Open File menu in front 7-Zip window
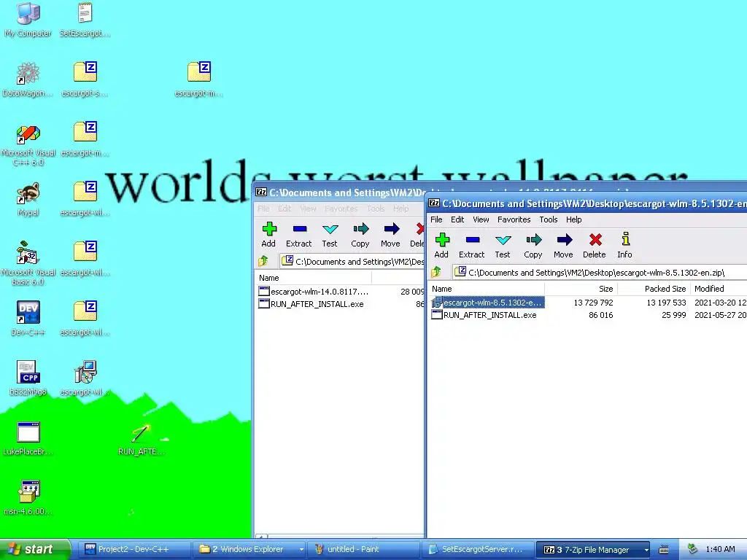The image size is (747, 560). click(x=436, y=219)
